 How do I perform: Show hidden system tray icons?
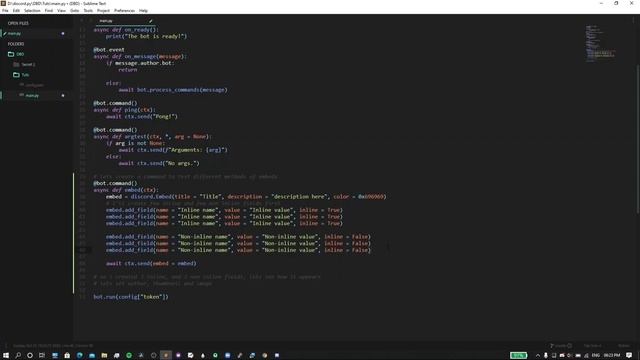538,356
